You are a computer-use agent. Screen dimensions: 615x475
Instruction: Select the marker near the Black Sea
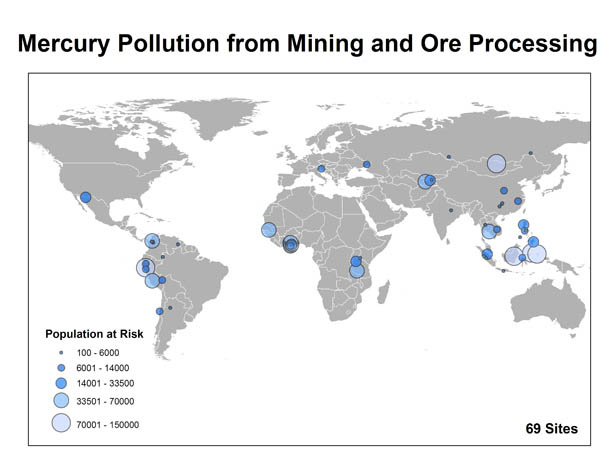coord(367,164)
